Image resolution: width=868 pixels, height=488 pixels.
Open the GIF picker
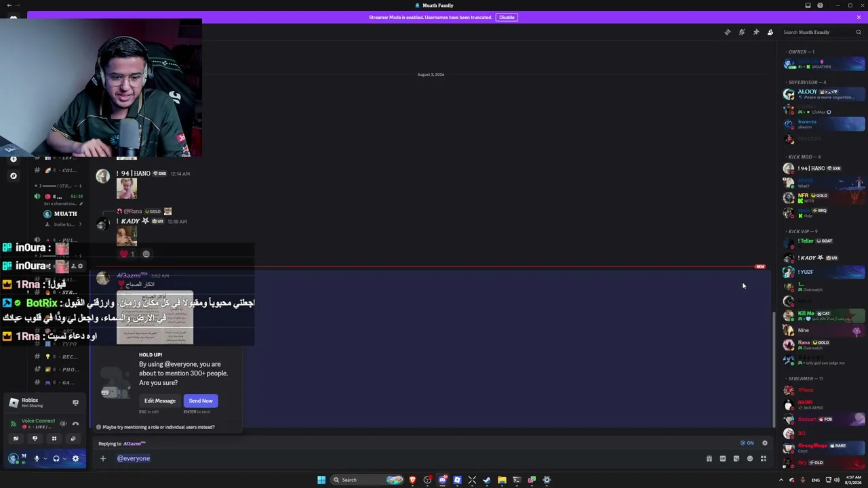pyautogui.click(x=723, y=459)
